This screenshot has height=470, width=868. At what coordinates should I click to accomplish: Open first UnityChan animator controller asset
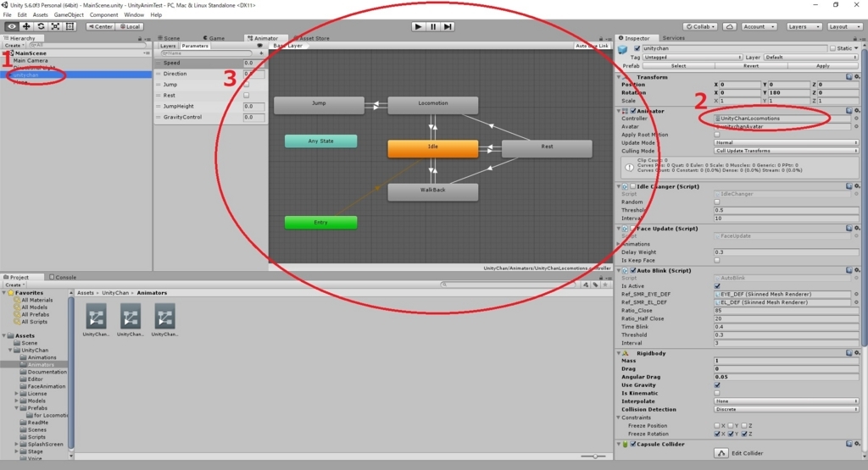click(96, 317)
